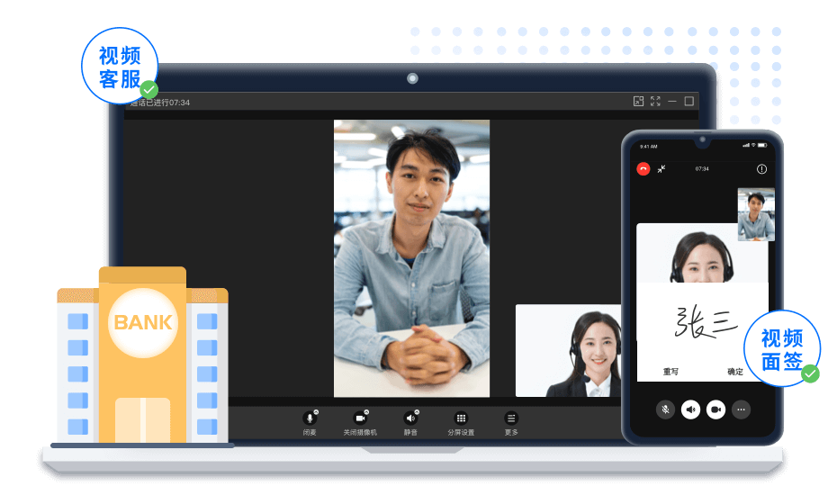
Task: Toggle the muted microphone button on the phone
Action: point(665,409)
